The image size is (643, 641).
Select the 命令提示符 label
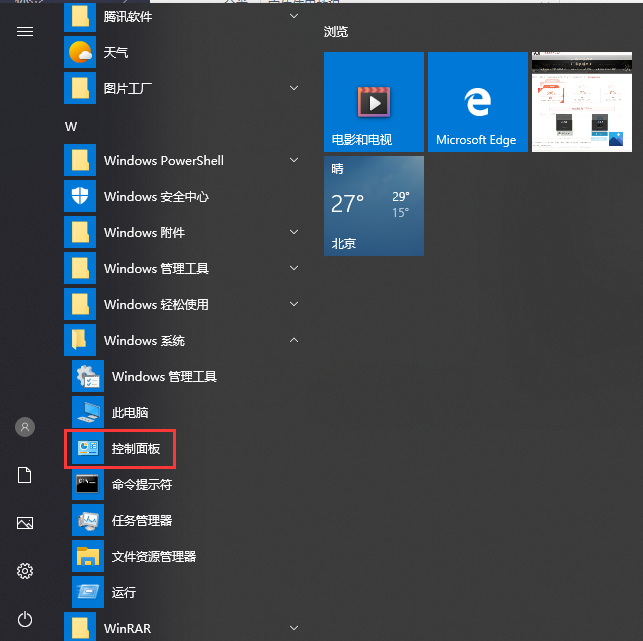coord(142,485)
